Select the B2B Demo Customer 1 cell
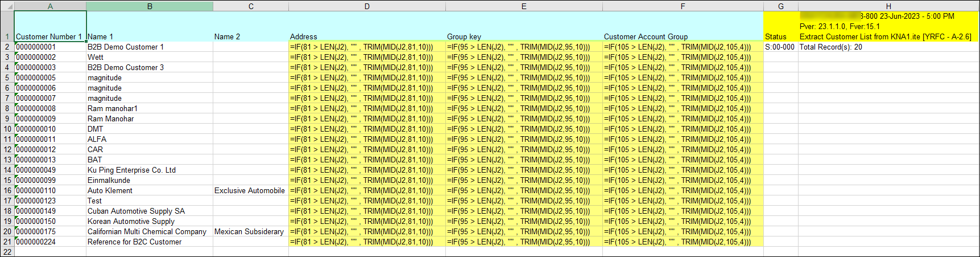Screen dimensions: 980x257 pyautogui.click(x=150, y=47)
